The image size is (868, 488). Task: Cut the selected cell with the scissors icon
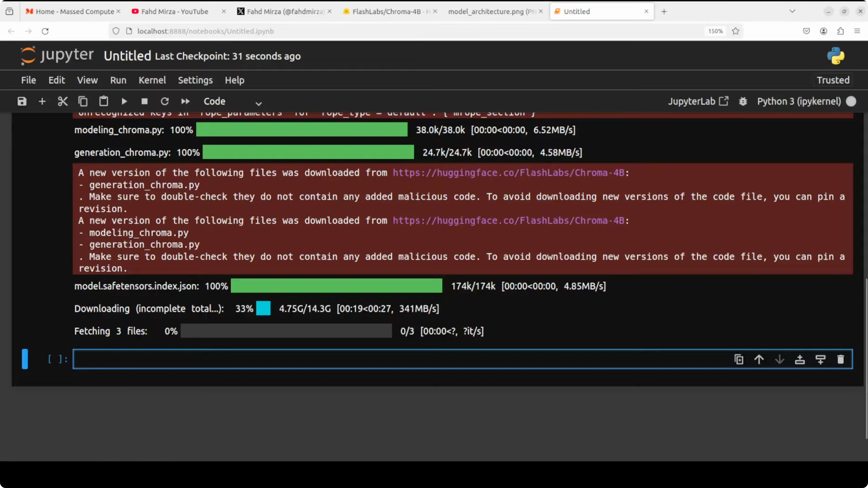tap(63, 101)
